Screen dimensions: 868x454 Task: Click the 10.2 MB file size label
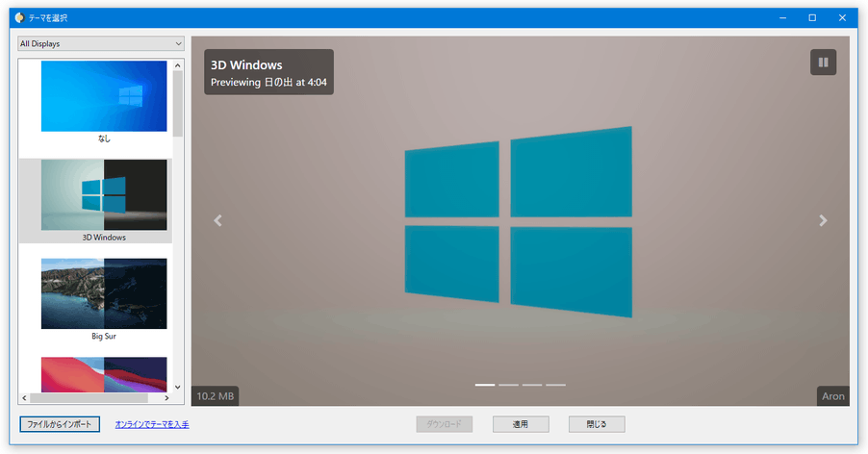coord(216,396)
